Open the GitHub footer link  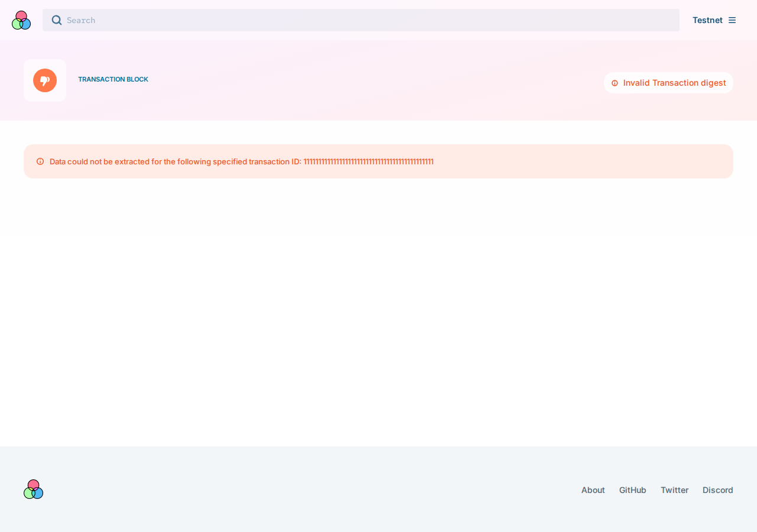pos(633,490)
